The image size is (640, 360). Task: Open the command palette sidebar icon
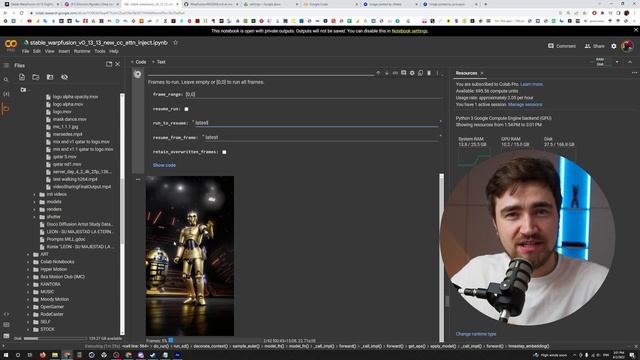6,325
